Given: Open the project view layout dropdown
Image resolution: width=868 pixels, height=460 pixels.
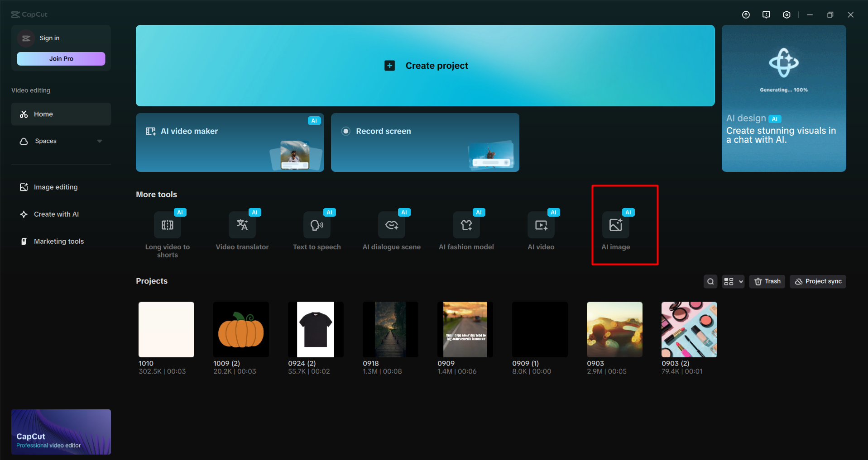Looking at the screenshot, I should pyautogui.click(x=733, y=281).
